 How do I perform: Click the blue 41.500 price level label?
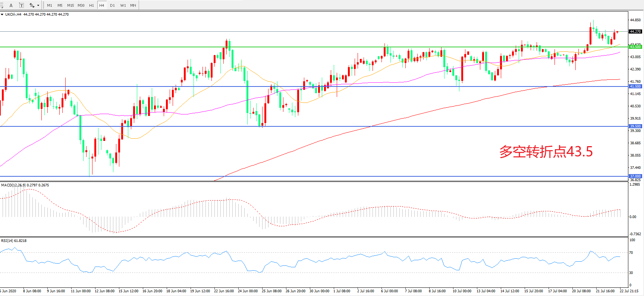(x=635, y=86)
